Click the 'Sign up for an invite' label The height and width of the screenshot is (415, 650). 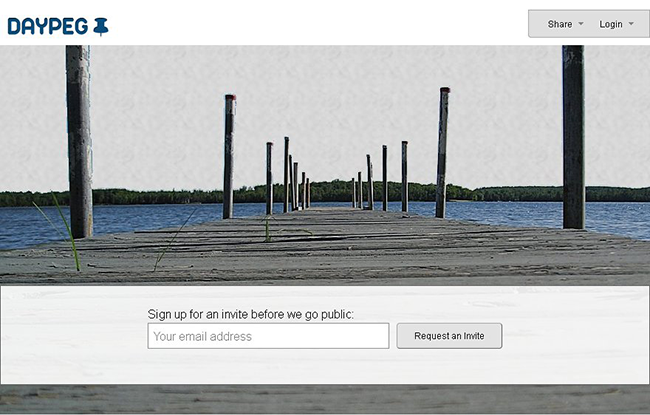pos(251,314)
